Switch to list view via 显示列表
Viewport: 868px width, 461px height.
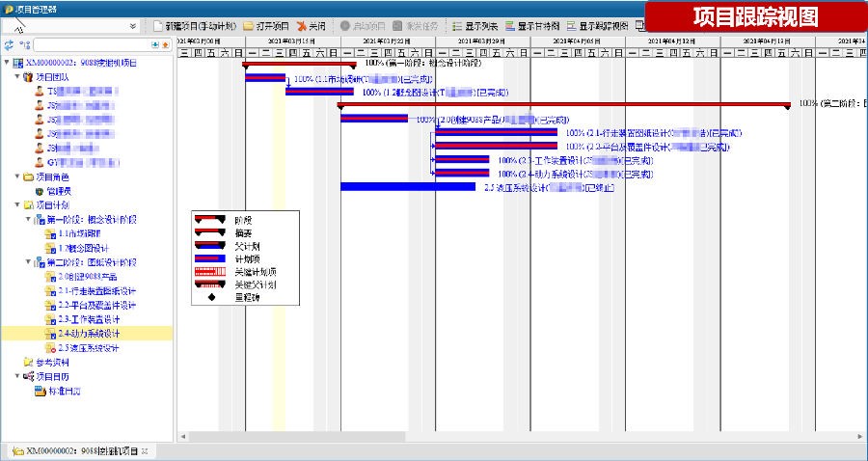475,26
